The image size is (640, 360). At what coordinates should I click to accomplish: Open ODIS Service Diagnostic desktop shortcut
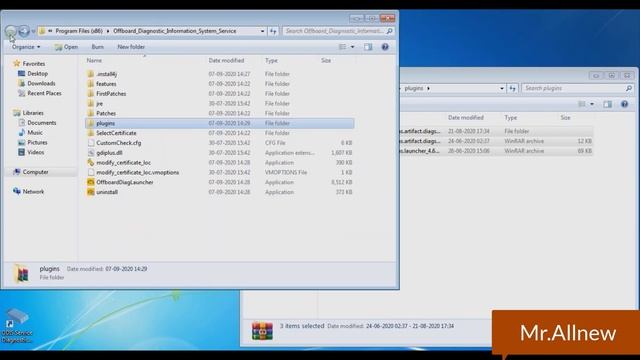16,325
